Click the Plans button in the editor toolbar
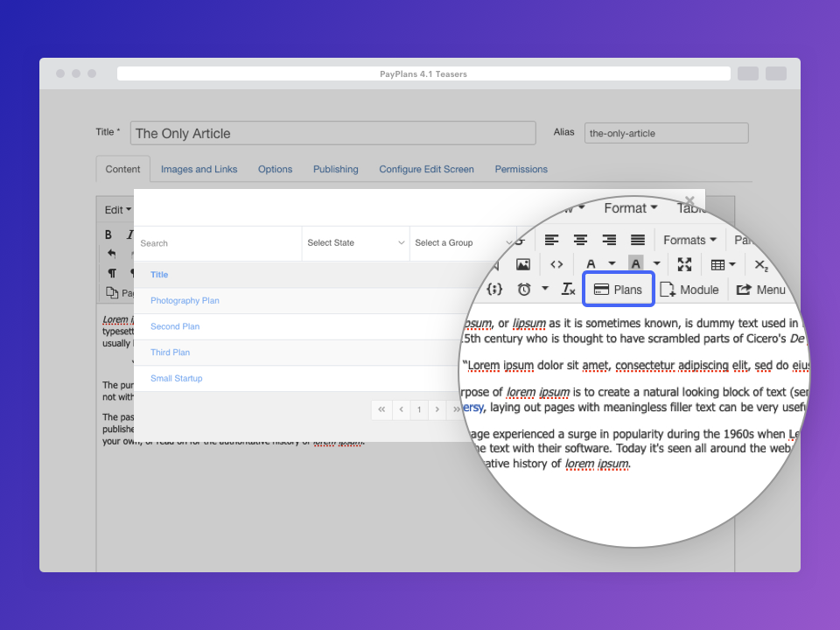 click(618, 290)
